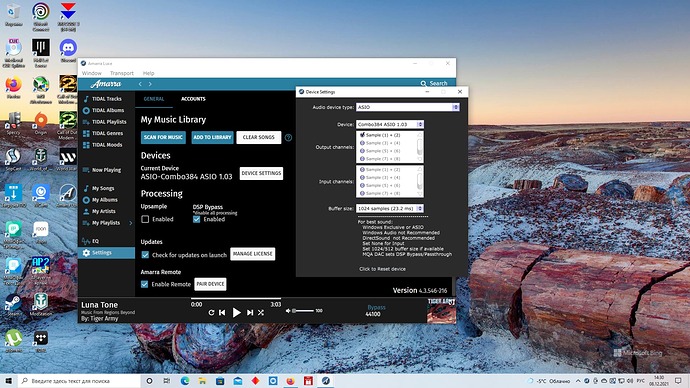Disable the DSP Bypass checkbox

(197, 219)
